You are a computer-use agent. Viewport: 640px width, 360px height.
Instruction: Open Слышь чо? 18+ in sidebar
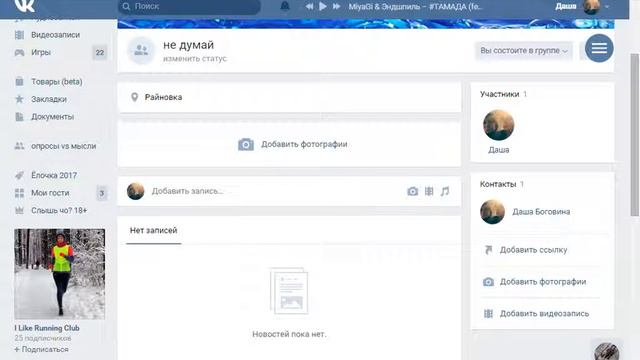coord(59,210)
